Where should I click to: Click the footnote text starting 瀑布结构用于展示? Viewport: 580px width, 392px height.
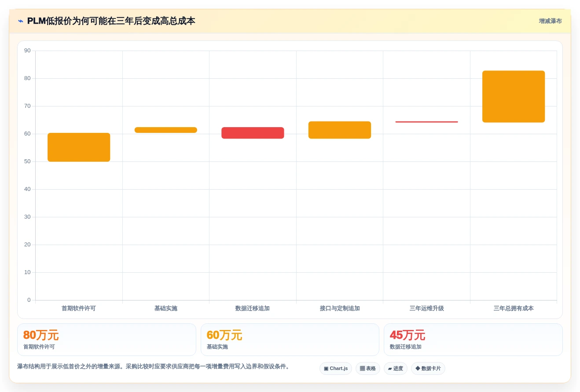pyautogui.click(x=154, y=366)
